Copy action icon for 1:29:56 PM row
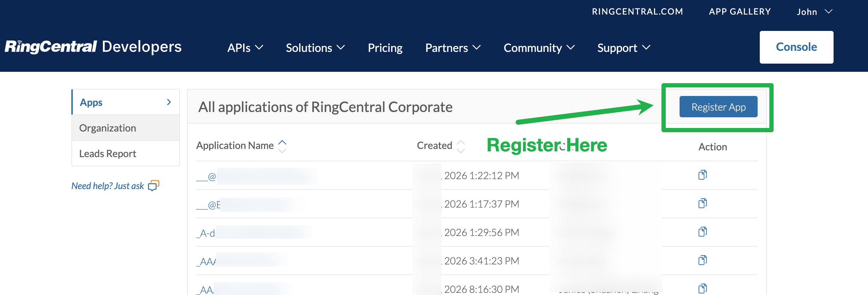 tap(703, 232)
